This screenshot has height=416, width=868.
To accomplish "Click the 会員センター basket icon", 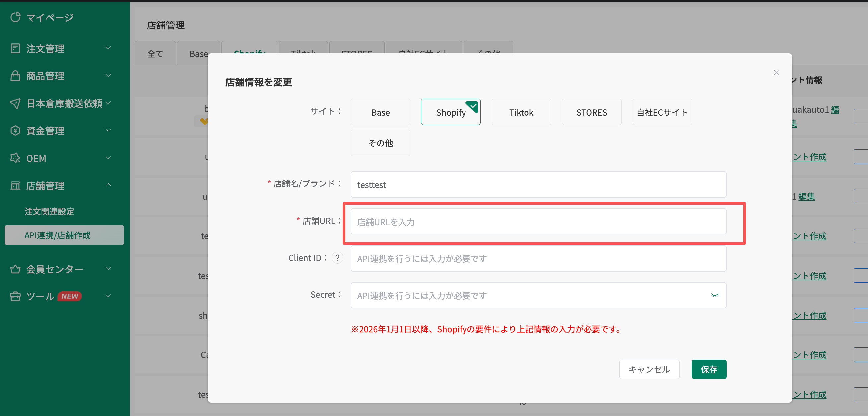I will 15,269.
